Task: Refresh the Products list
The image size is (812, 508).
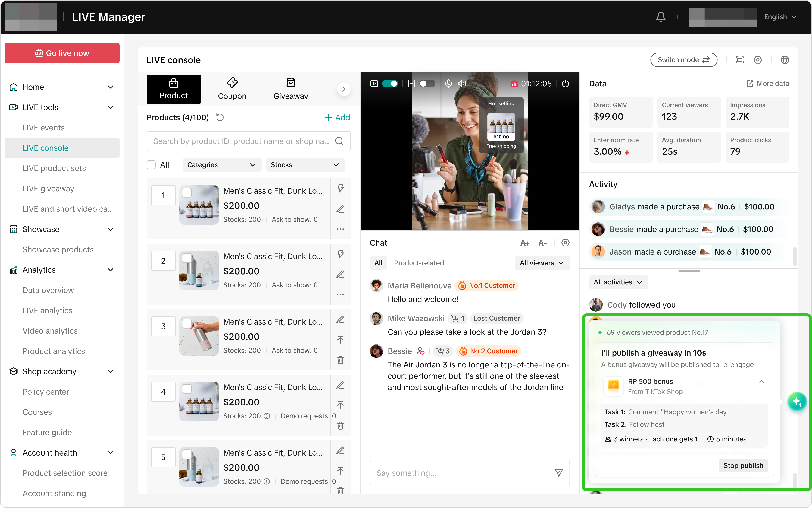Action: [220, 117]
